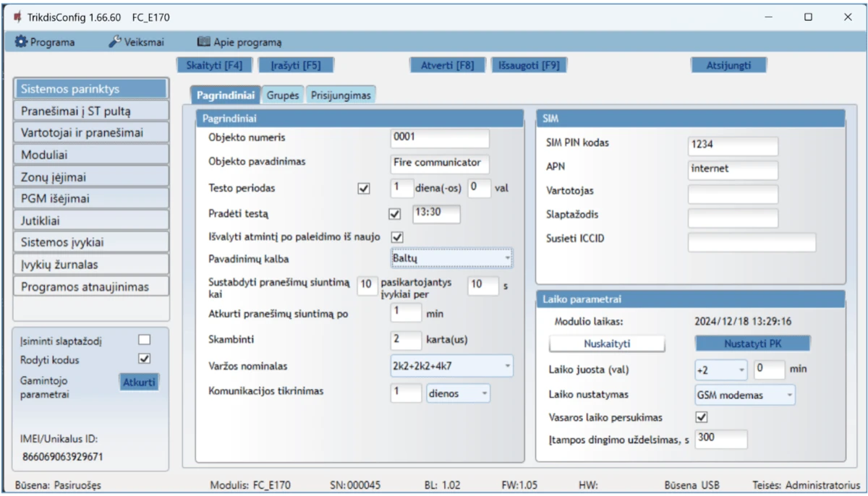Click the Objekto pavadinimas text field
The height and width of the screenshot is (496, 868).
[439, 163]
